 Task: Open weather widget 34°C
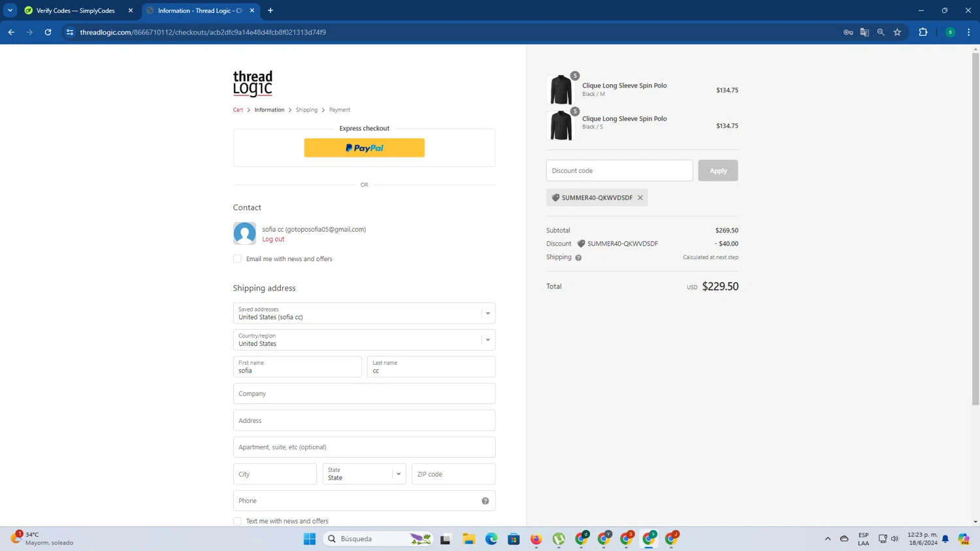tap(42, 539)
